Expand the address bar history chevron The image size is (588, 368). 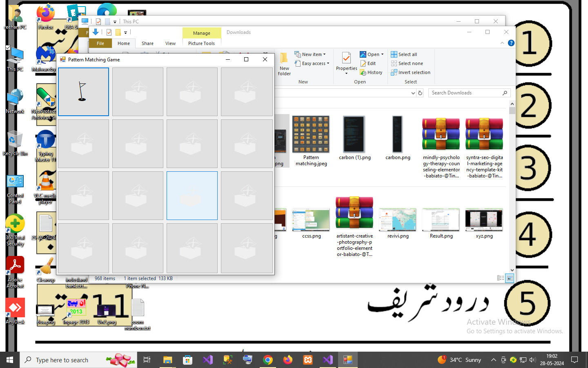[x=413, y=93]
